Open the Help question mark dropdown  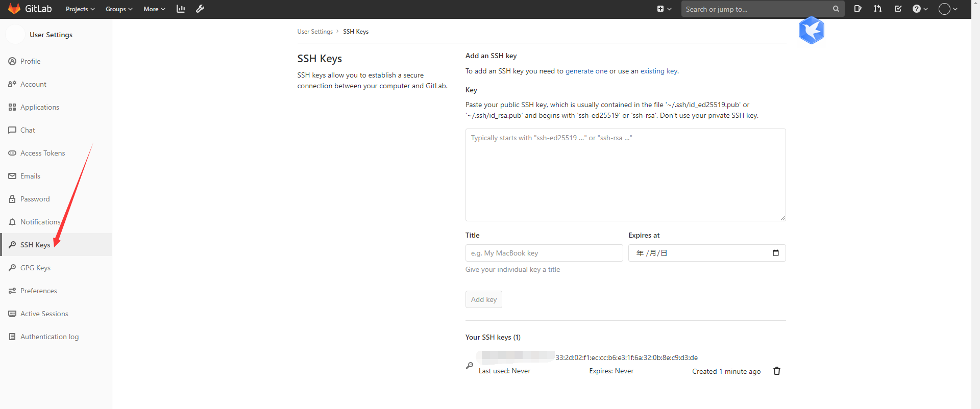tap(920, 9)
